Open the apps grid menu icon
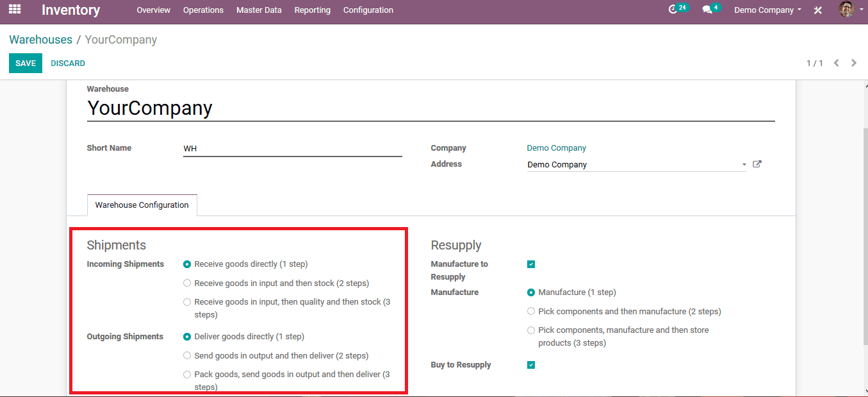The image size is (868, 397). [15, 10]
